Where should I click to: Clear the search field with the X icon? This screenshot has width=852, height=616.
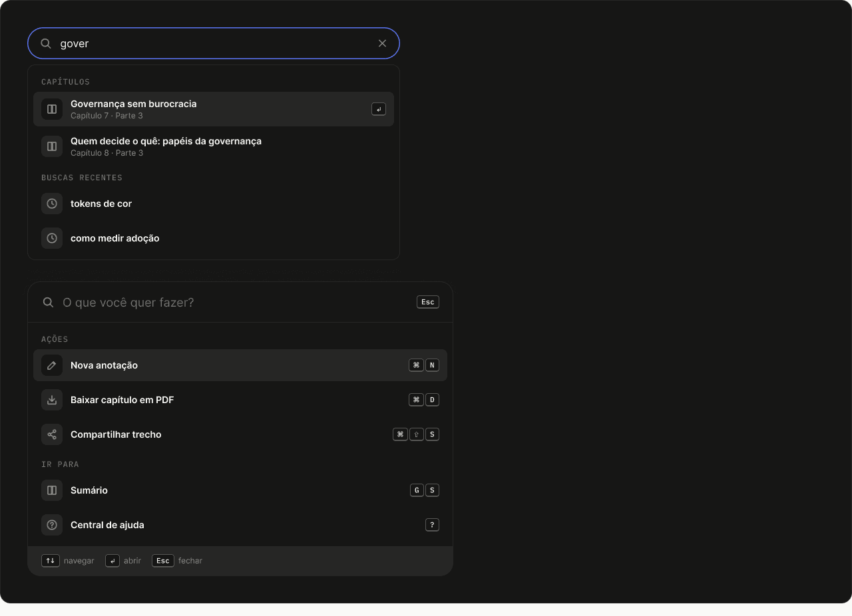(x=382, y=43)
